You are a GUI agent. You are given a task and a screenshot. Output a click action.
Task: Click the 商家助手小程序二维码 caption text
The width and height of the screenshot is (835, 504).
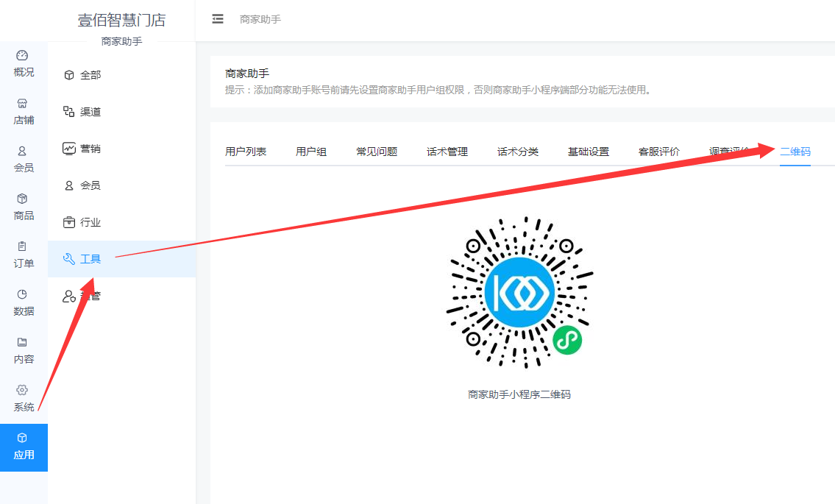pyautogui.click(x=519, y=395)
